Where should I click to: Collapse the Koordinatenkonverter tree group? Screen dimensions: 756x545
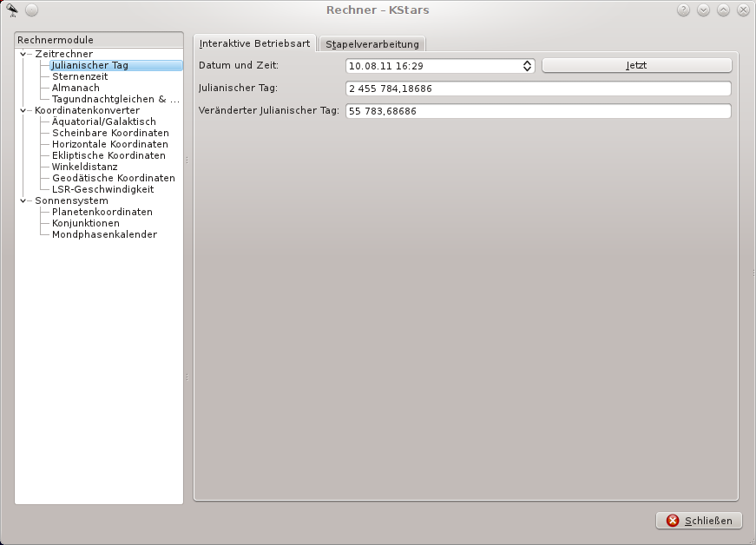(23, 110)
